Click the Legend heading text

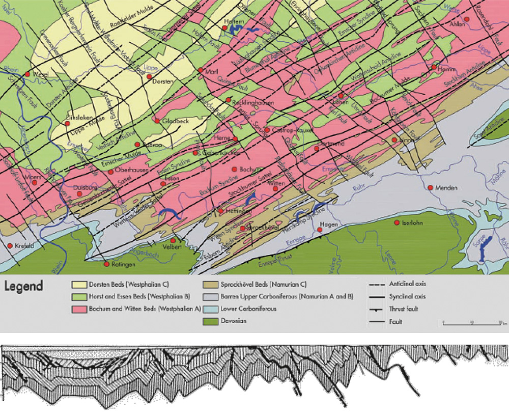[23, 287]
